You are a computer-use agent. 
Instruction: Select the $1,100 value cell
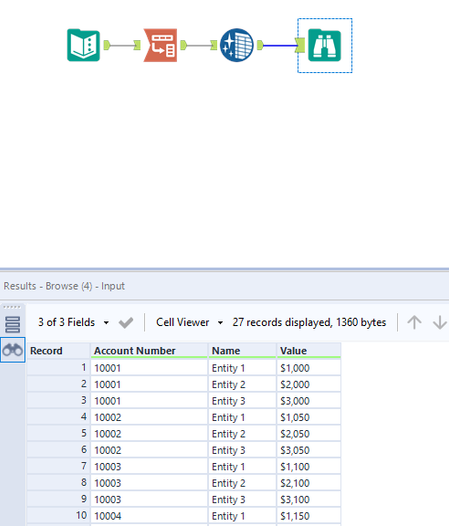click(x=309, y=467)
